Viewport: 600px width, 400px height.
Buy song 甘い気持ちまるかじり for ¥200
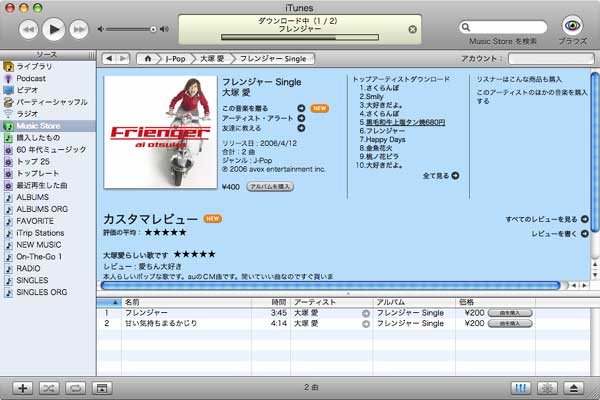(x=510, y=323)
